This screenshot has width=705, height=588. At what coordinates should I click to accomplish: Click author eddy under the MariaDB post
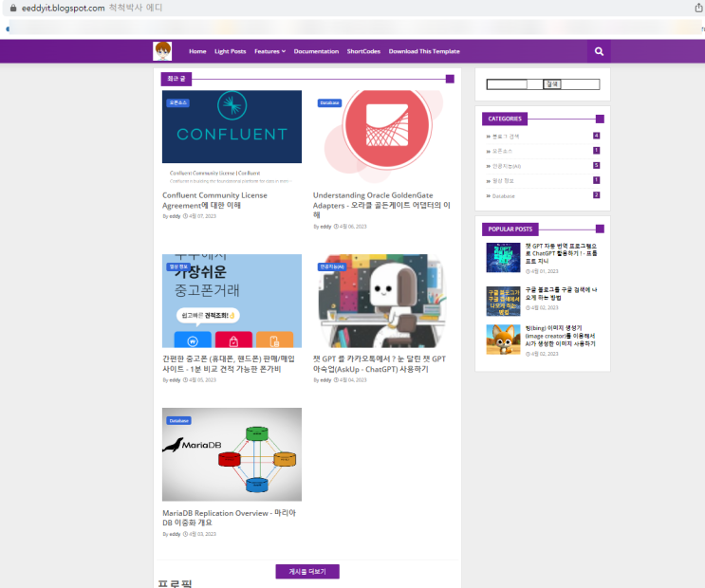coord(175,534)
